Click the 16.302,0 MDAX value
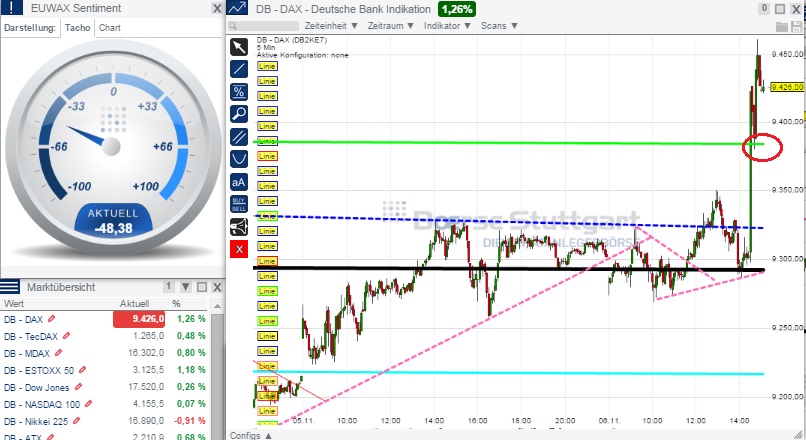This screenshot has height=440, width=806. coord(146,353)
